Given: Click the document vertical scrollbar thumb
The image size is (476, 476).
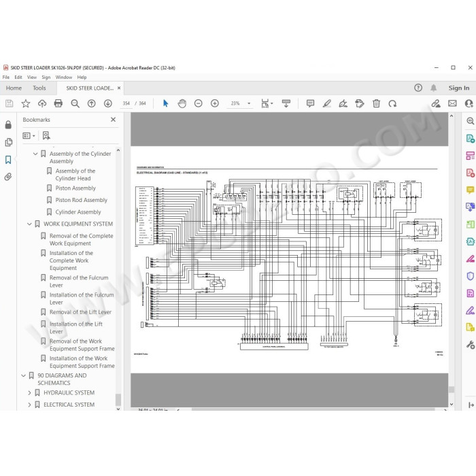Looking at the screenshot, I should [x=452, y=390].
